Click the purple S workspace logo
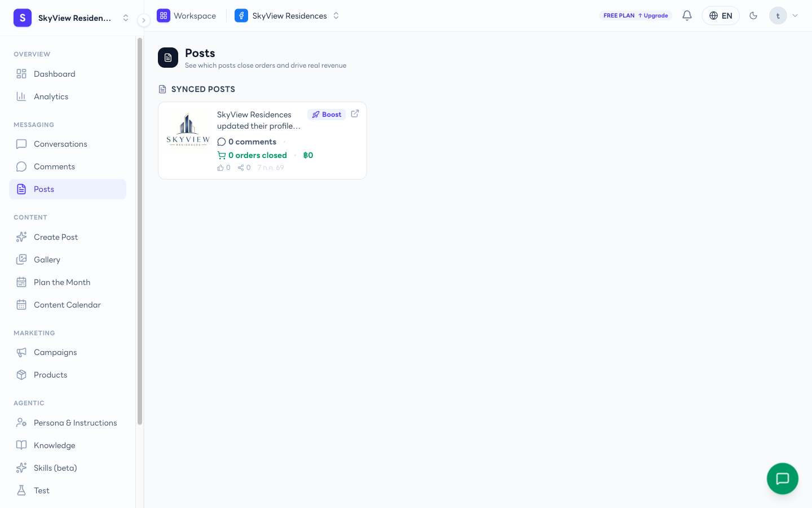The image size is (812, 508). click(23, 18)
